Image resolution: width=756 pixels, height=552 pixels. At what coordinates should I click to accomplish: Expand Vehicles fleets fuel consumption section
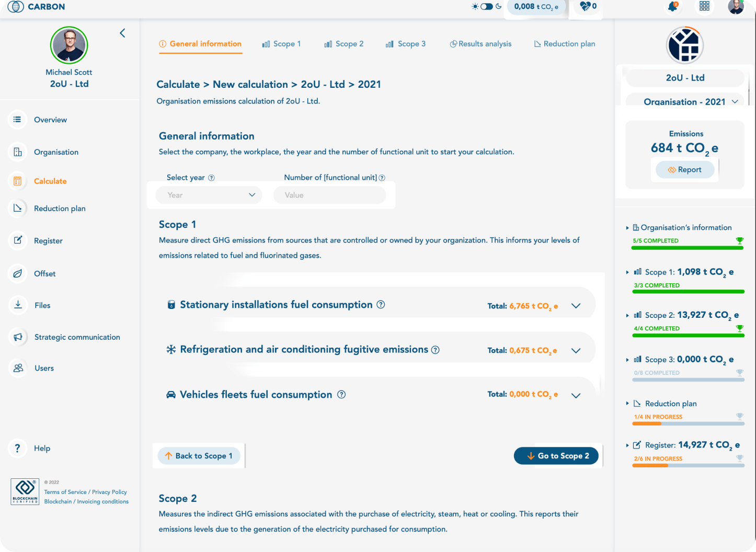tap(576, 396)
